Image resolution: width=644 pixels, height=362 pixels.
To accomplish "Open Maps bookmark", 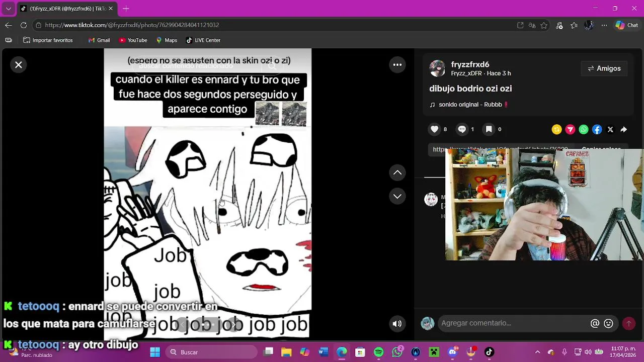I will point(167,40).
